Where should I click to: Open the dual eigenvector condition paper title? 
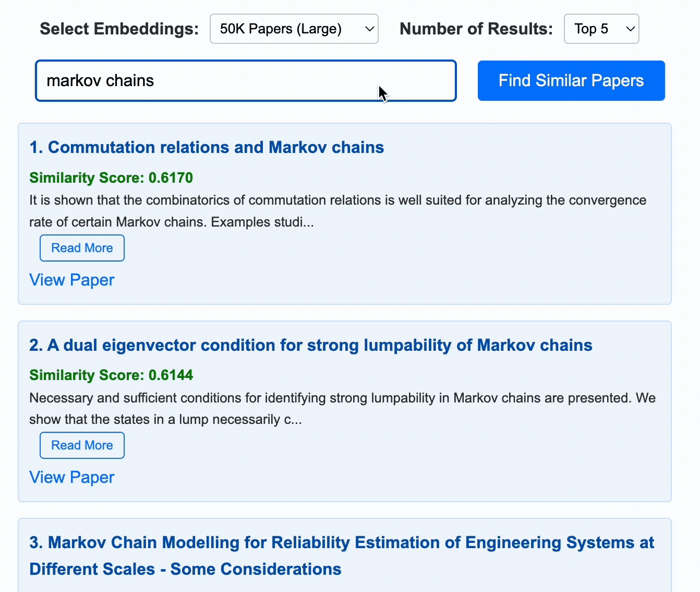point(311,345)
